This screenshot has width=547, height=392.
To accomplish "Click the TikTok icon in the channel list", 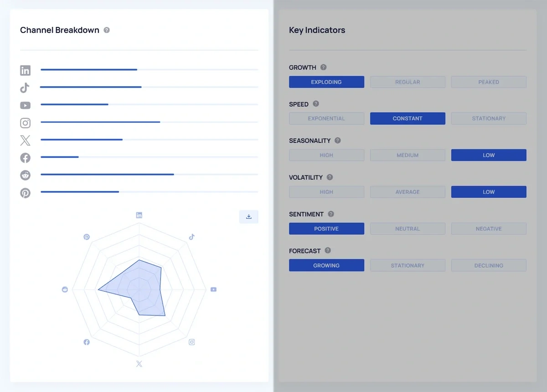I will coord(25,88).
